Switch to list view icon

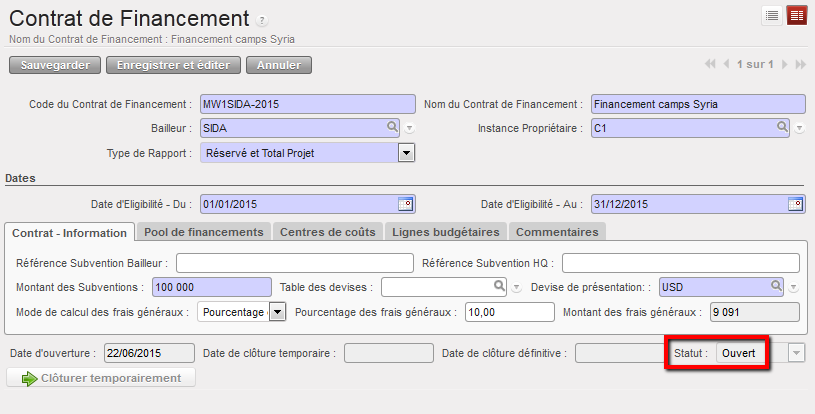tap(772, 15)
